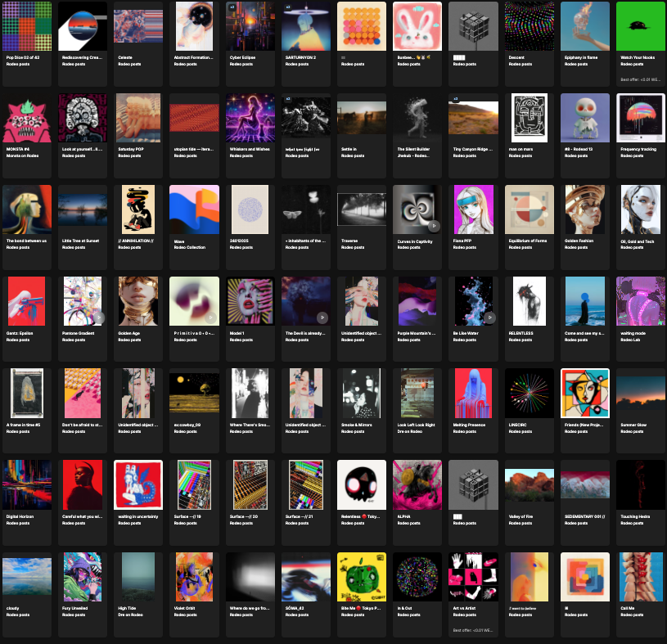Open the A frame in time #5 image
The width and height of the screenshot is (667, 644).
[27, 393]
